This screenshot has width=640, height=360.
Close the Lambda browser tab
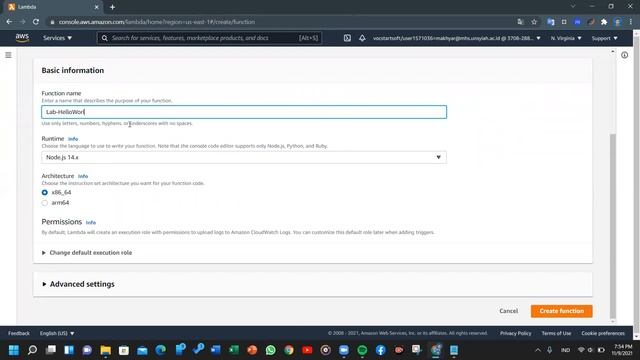click(96, 7)
